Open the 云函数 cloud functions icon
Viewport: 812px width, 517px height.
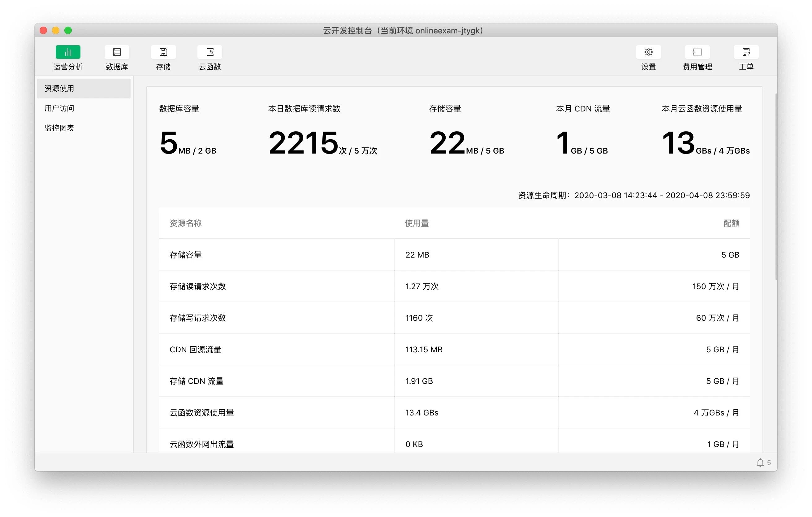pyautogui.click(x=210, y=52)
